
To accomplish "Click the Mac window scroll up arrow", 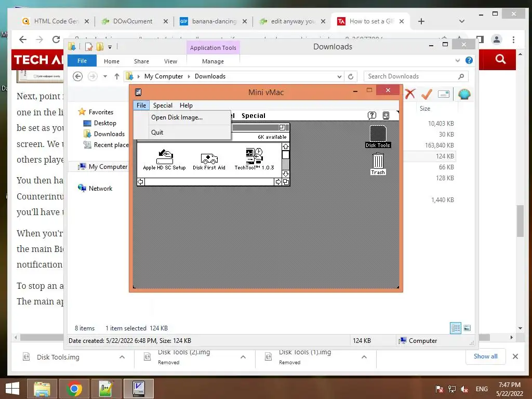I will coord(286,147).
